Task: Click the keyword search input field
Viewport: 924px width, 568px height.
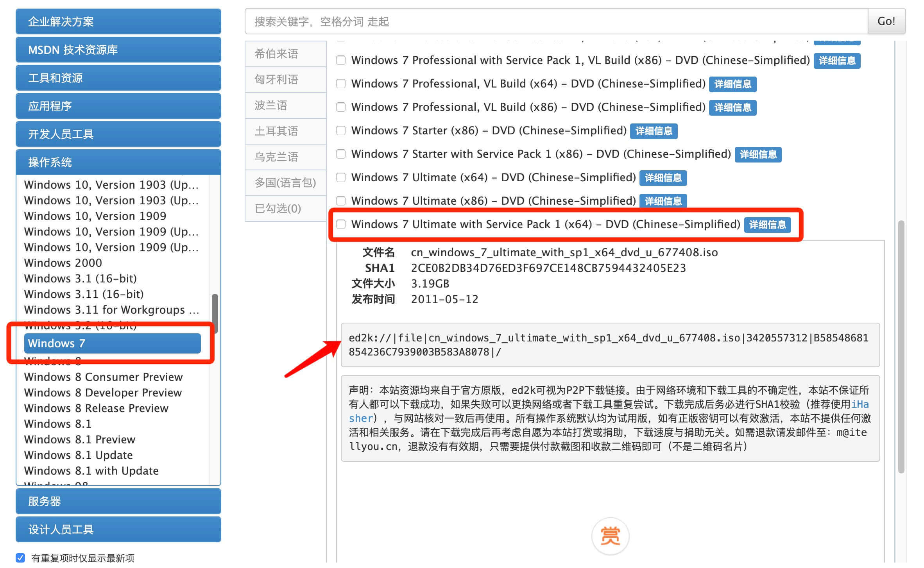Action: (x=555, y=21)
